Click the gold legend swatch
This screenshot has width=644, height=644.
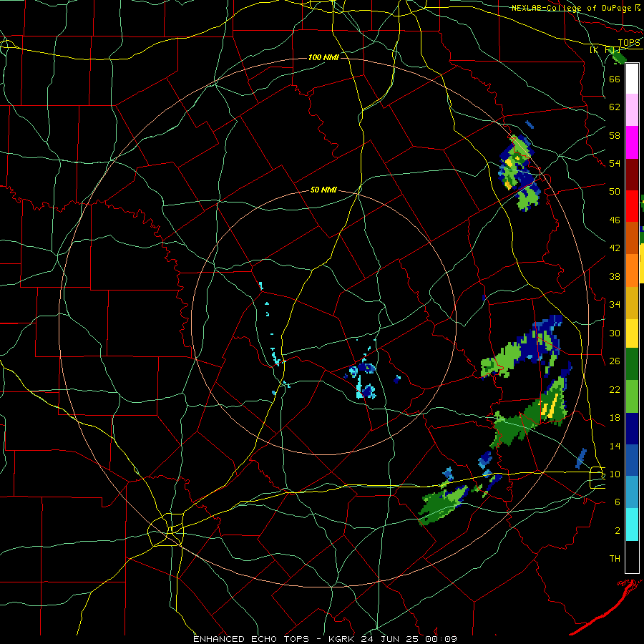point(632,302)
